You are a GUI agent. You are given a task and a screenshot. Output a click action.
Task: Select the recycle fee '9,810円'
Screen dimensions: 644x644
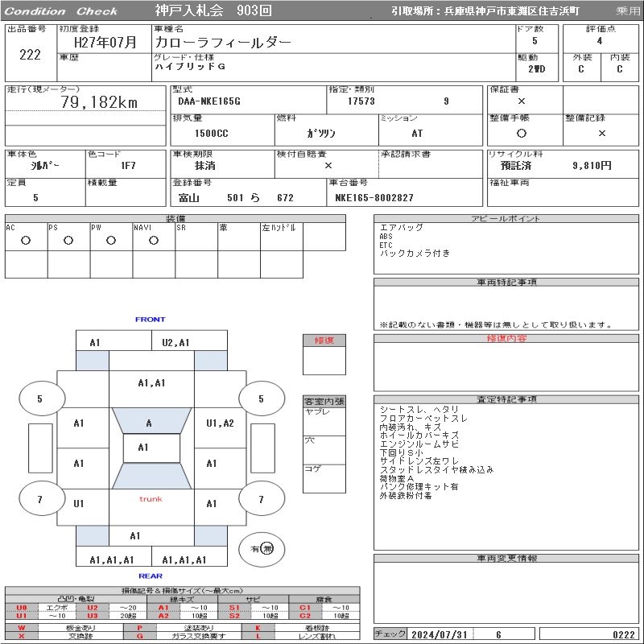[x=592, y=166]
